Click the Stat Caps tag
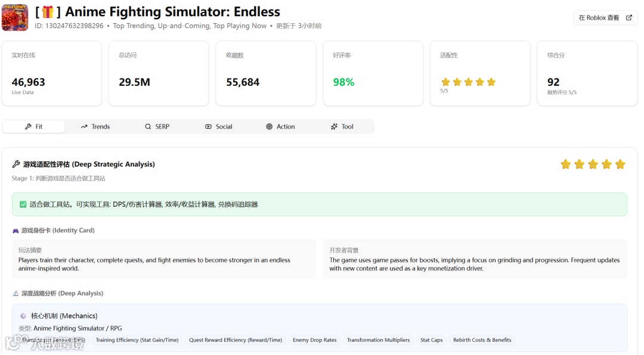Image resolution: width=644 pixels, height=355 pixels. pos(431,340)
